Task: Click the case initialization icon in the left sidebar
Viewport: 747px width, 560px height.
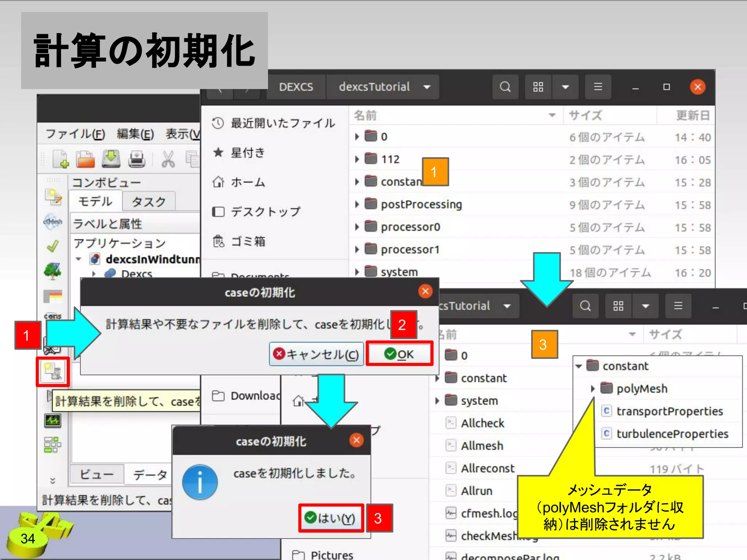Action: 53,371
